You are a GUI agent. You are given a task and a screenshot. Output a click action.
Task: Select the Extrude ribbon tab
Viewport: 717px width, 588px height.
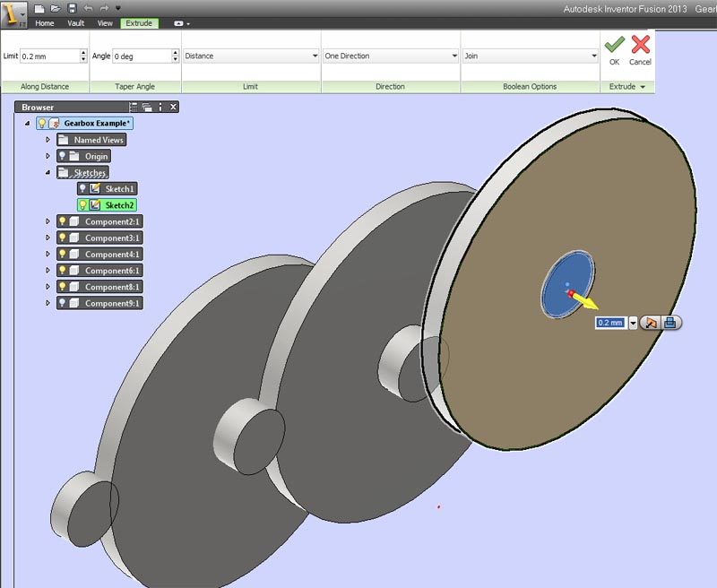coord(139,23)
